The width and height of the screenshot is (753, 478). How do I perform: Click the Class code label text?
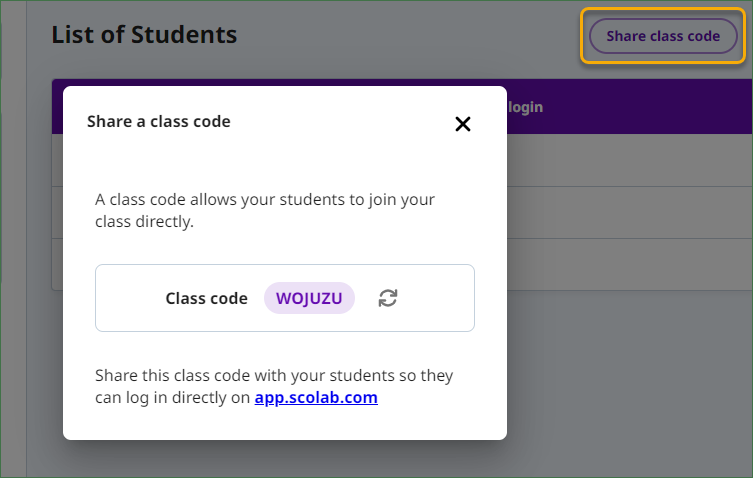click(206, 298)
